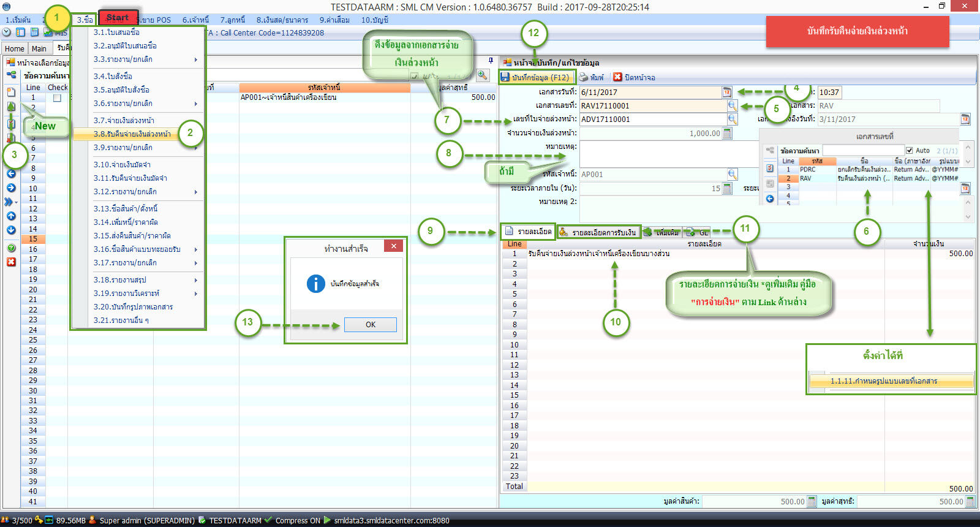Click the time field showing 10:37
The height and width of the screenshot is (527, 980).
[829, 92]
